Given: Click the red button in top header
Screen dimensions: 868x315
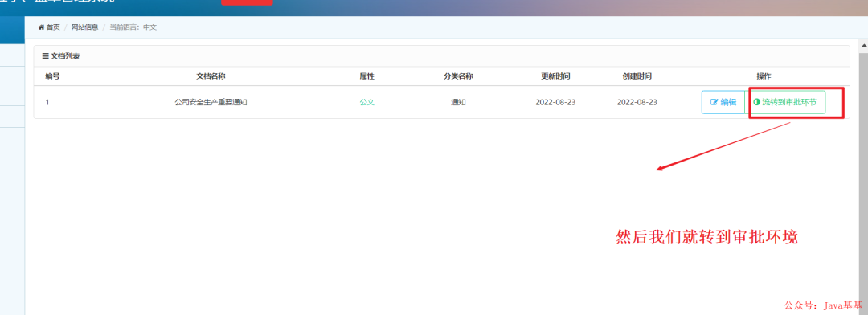Looking at the screenshot, I should (247, 2).
